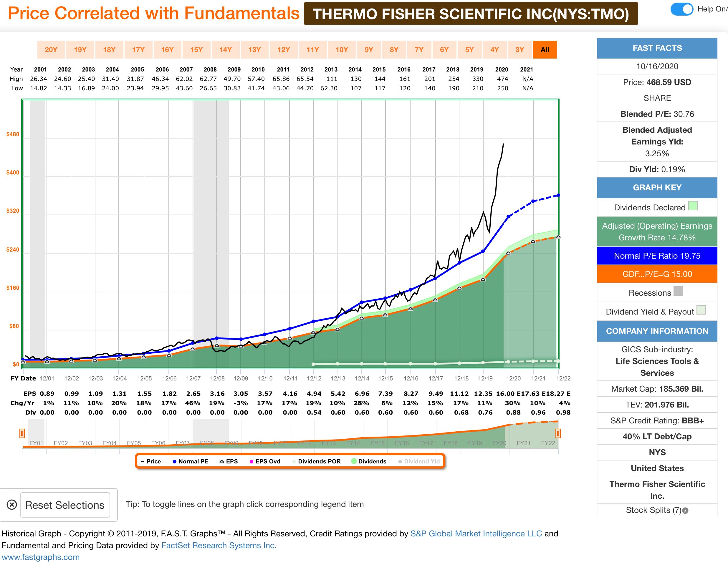
Task: Click the Recessions gray key icon
Action: [x=678, y=291]
